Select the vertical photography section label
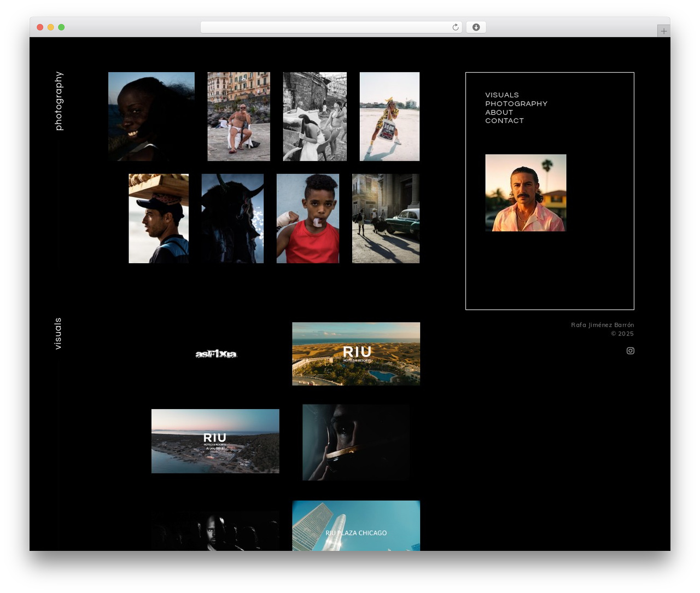This screenshot has height=593, width=700. pos(59,101)
